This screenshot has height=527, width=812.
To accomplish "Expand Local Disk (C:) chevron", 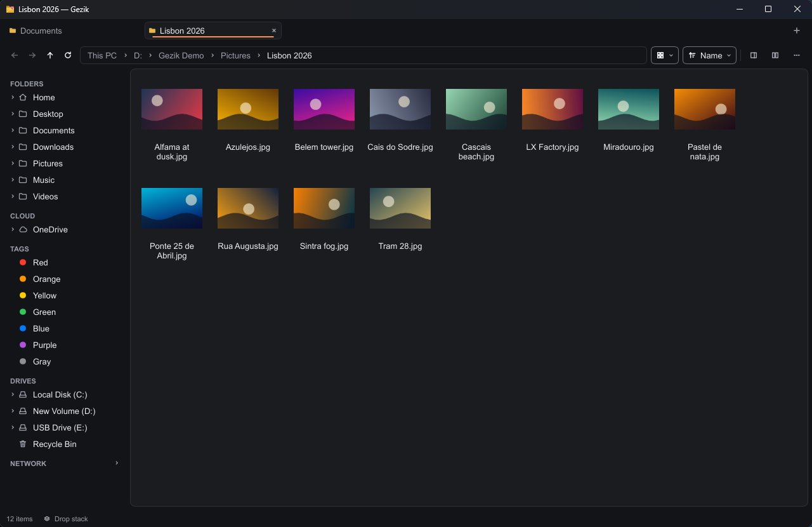I will point(13,394).
